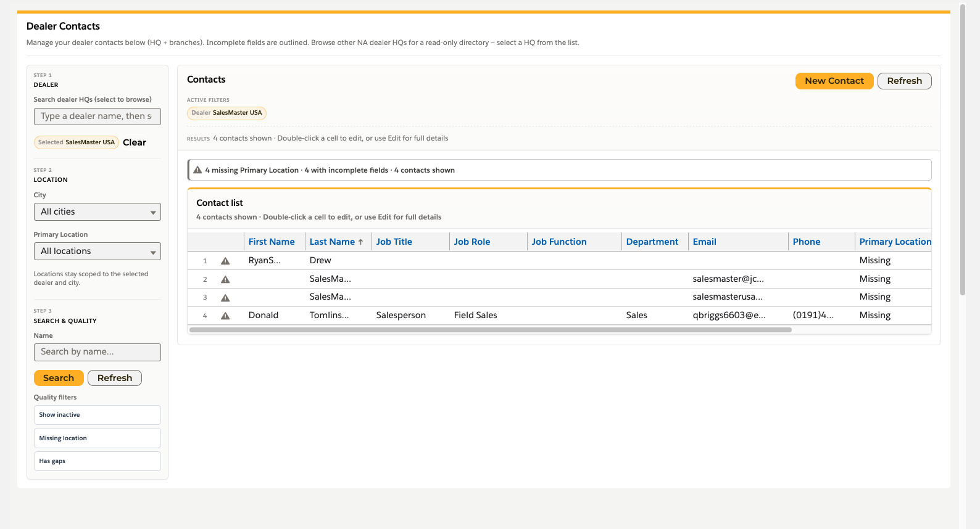This screenshot has width=980, height=529.
Task: Click the New Contact button
Action: click(834, 81)
